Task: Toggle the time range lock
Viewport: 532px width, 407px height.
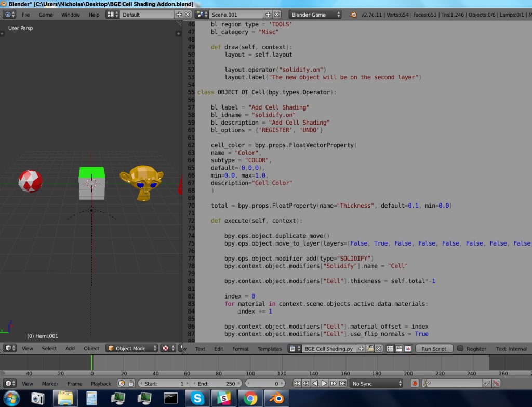Action: point(131,383)
